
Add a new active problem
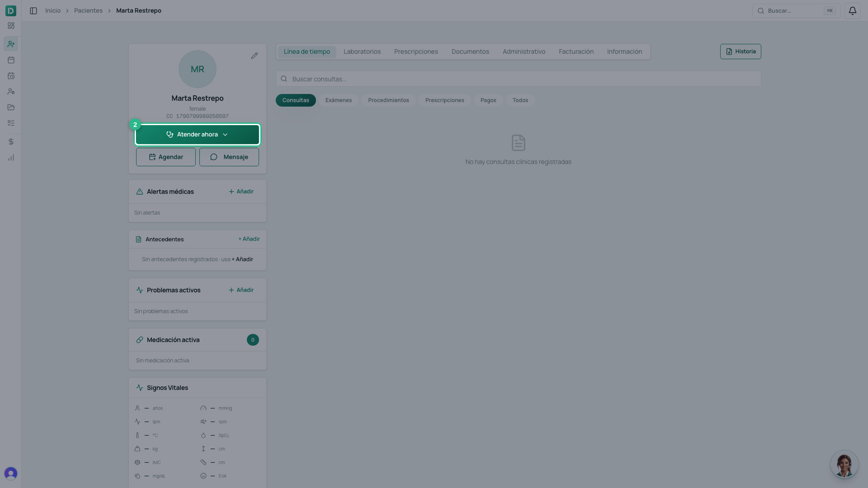(241, 290)
